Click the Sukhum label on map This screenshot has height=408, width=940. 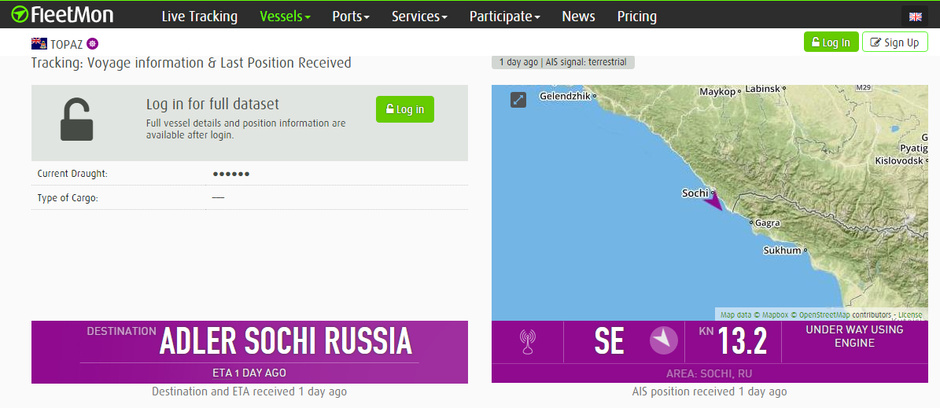pyautogui.click(x=782, y=250)
